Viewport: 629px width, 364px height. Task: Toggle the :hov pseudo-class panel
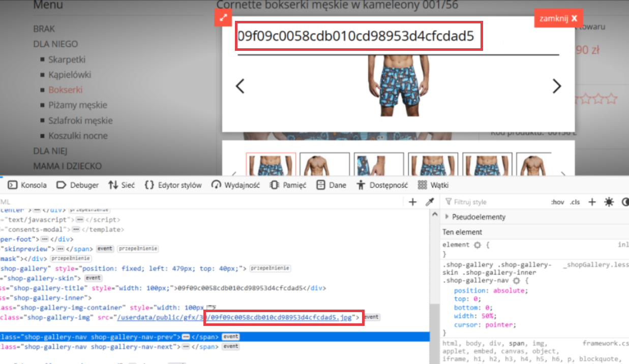tap(558, 202)
